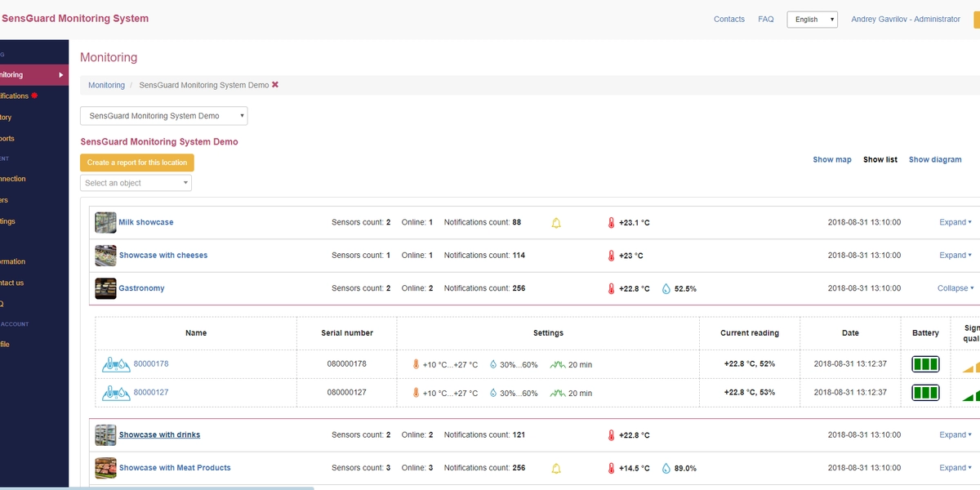Open Notifications in the sidebar menu
Screen dimensions: 980x490
(15, 96)
